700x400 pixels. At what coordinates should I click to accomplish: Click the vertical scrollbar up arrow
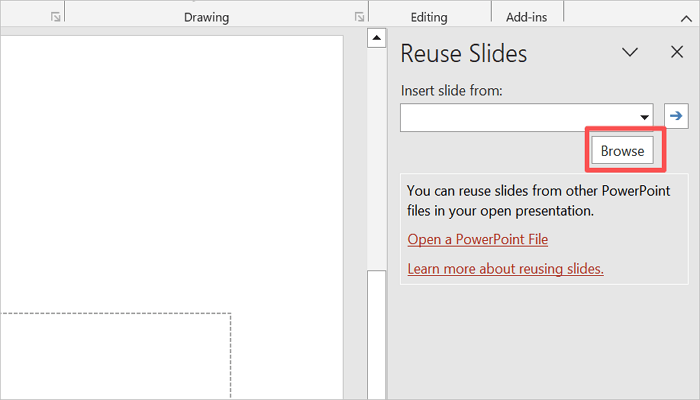[x=376, y=38]
